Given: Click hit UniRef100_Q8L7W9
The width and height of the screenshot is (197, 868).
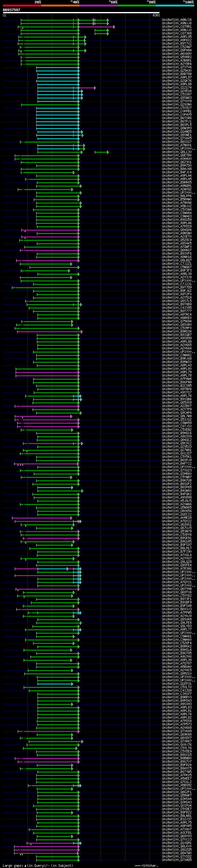Looking at the screenshot, I should click(x=177, y=416).
